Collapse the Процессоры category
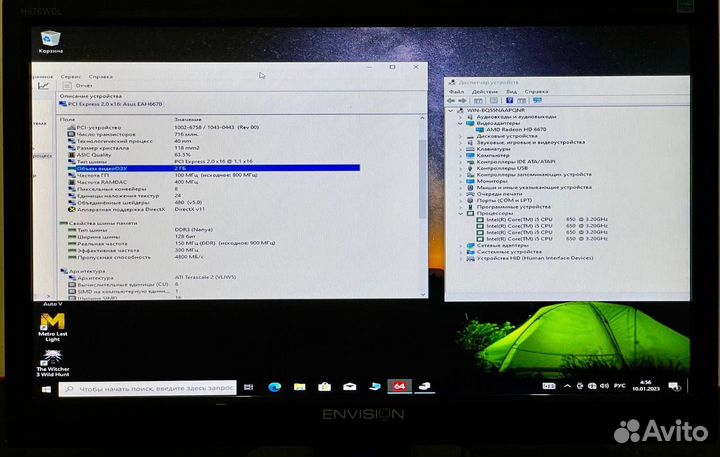720x457 pixels. click(x=461, y=214)
